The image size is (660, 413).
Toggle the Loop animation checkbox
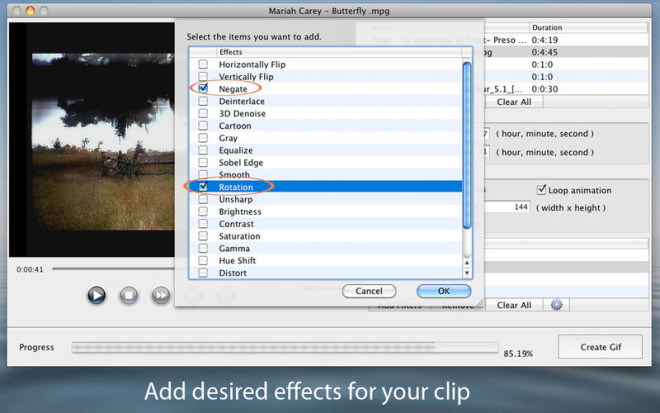[x=542, y=190]
